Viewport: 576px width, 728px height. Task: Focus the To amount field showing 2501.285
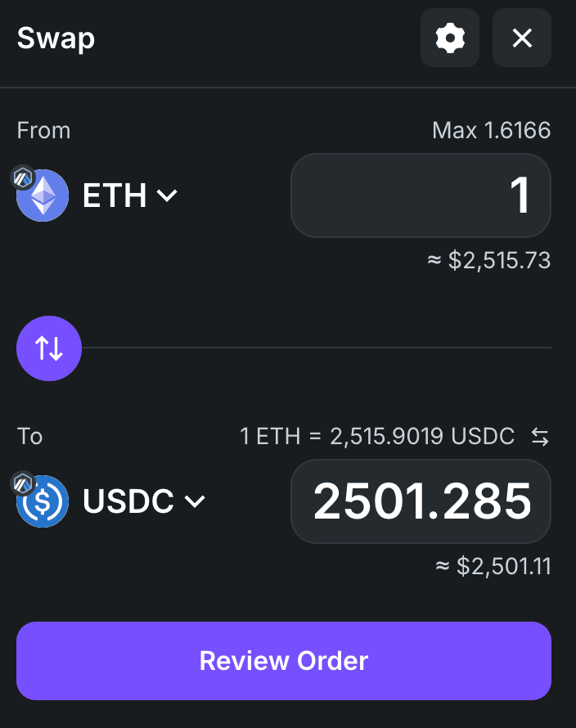click(421, 501)
